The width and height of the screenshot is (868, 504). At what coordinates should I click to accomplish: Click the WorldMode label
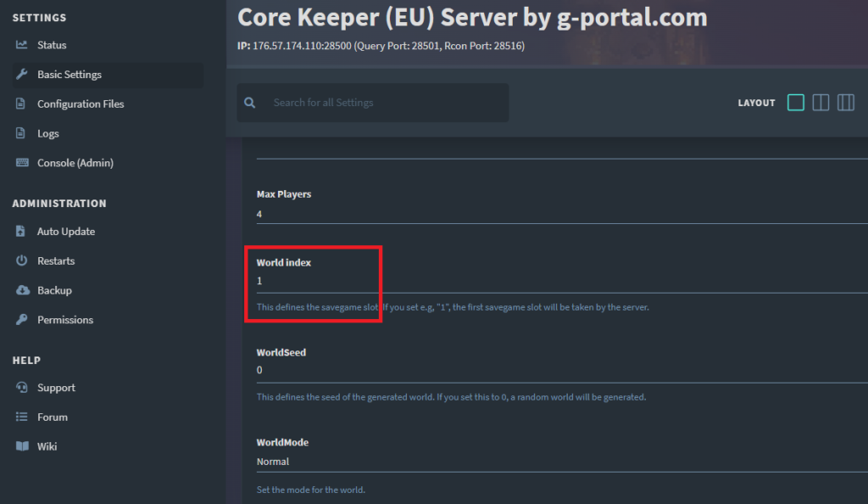(x=282, y=443)
